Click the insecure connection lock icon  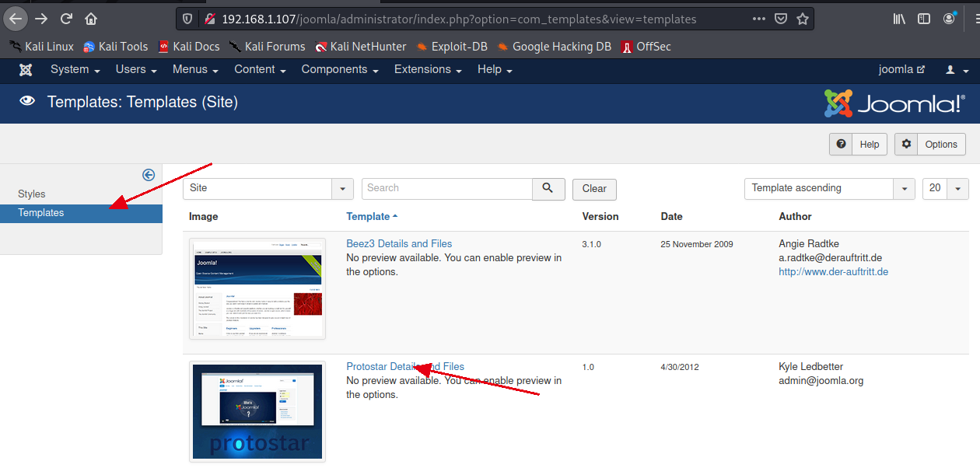[209, 19]
